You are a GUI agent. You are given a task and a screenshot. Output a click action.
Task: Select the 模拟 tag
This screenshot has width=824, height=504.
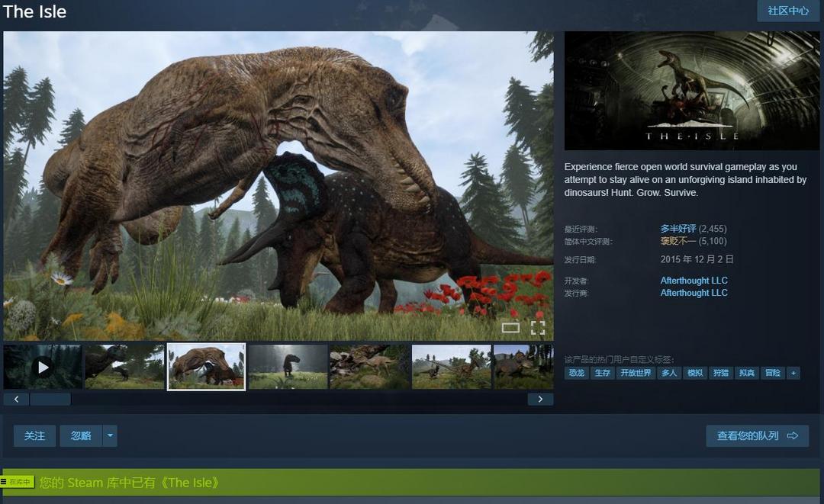(x=695, y=373)
